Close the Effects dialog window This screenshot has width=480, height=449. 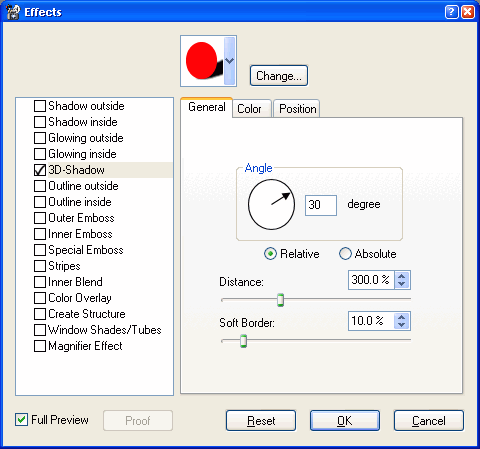(x=468, y=12)
